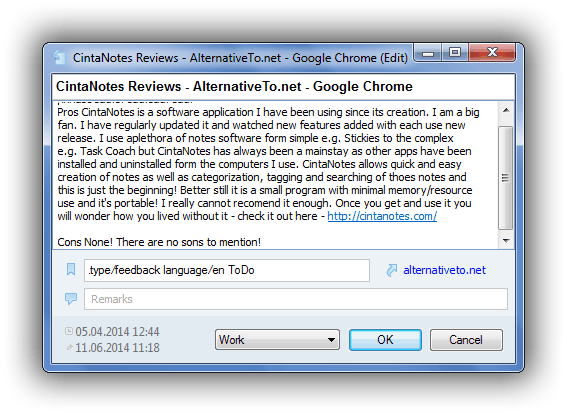
Task: Click the created date clock icon
Action: [x=69, y=331]
